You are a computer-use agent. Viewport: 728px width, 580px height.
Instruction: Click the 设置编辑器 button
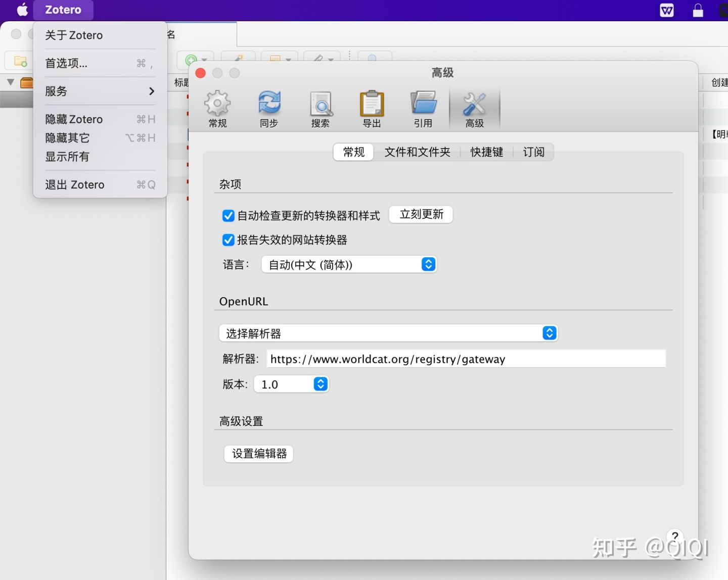click(x=259, y=454)
